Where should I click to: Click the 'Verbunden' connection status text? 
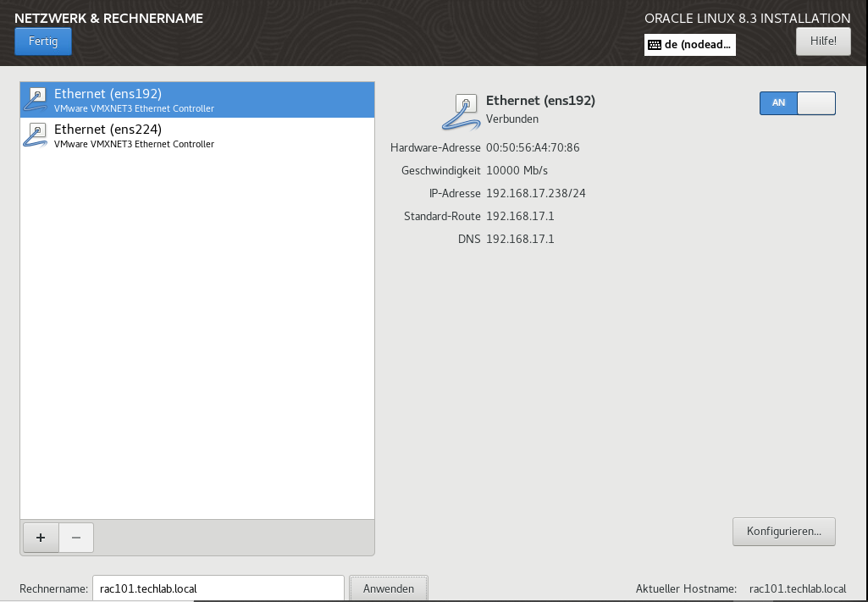pos(512,119)
